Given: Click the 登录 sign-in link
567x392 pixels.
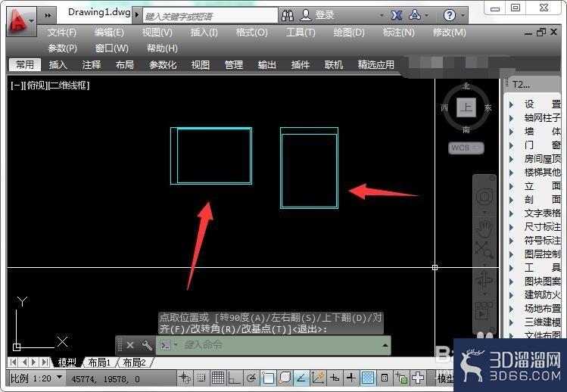Looking at the screenshot, I should [324, 15].
